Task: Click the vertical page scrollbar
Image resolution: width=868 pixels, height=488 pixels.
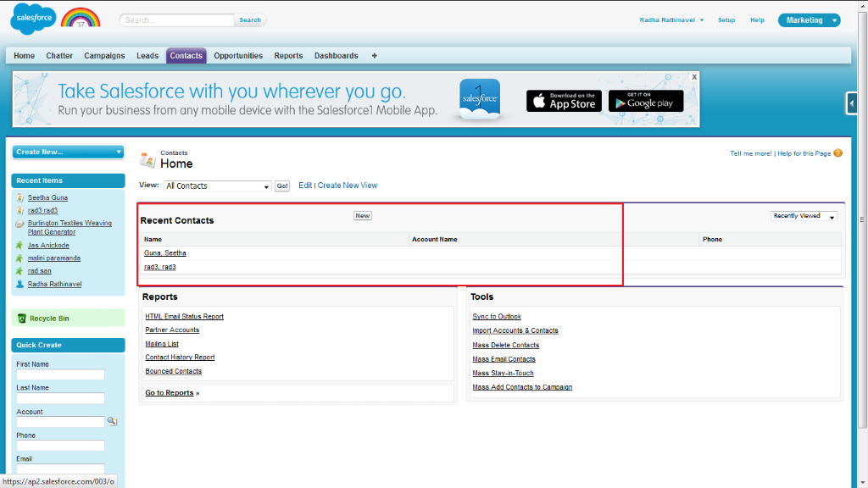Action: coord(862,219)
